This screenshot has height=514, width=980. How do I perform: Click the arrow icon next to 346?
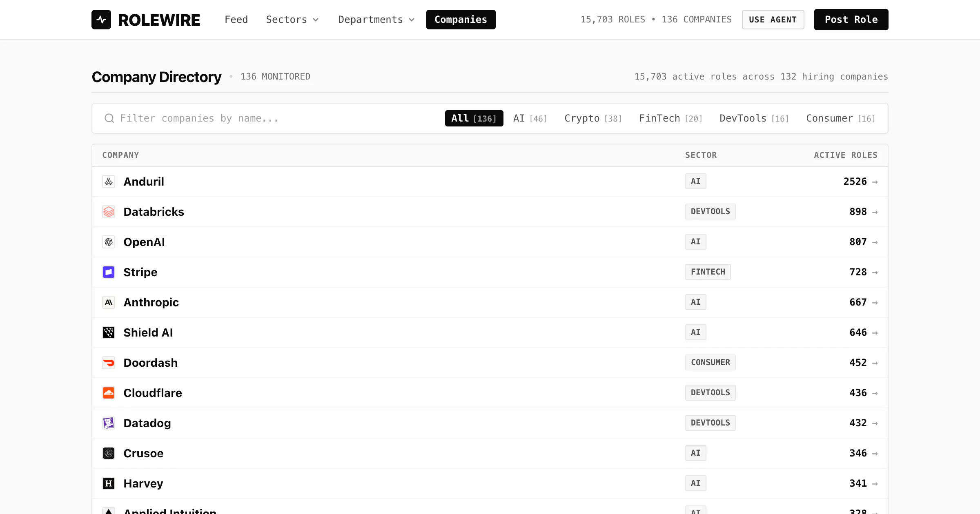(875, 454)
